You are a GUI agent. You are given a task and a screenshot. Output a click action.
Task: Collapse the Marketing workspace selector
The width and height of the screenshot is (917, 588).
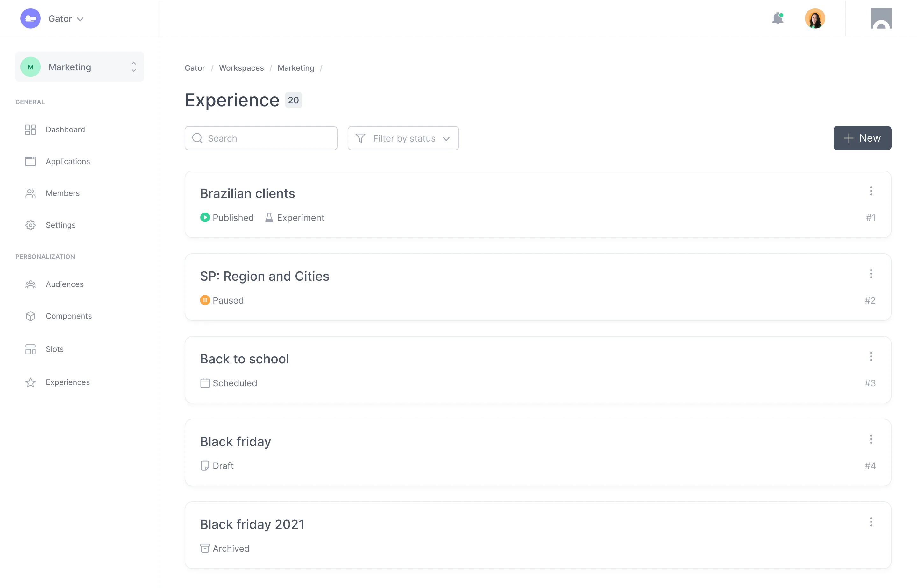[x=133, y=66]
